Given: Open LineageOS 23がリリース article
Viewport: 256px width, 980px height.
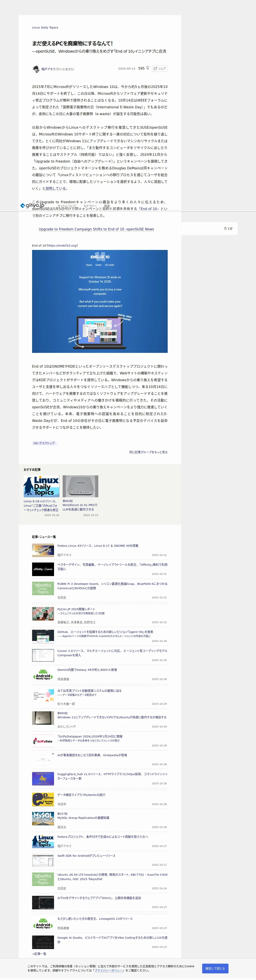Looking at the screenshot, I should coord(95,918).
